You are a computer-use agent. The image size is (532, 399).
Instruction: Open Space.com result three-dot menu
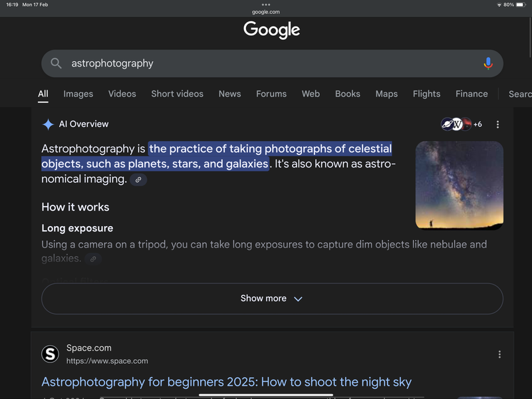[499, 354]
